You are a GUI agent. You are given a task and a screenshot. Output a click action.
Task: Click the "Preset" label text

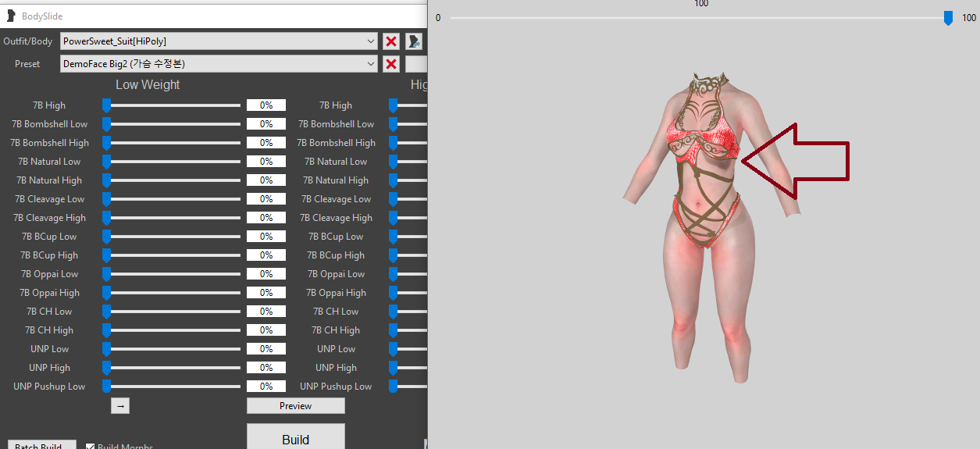[27, 64]
